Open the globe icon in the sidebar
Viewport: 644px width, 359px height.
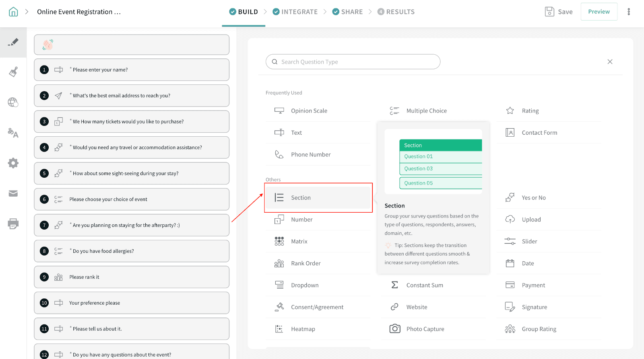13,103
